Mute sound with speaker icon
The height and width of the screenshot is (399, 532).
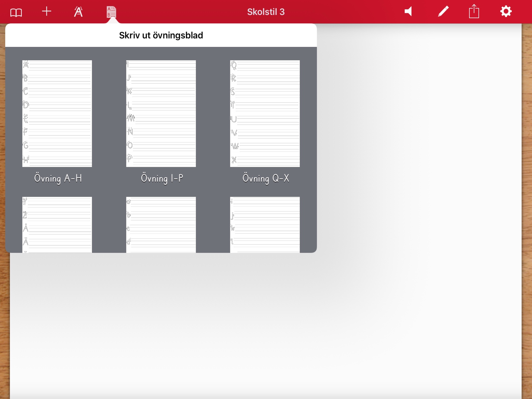(408, 11)
